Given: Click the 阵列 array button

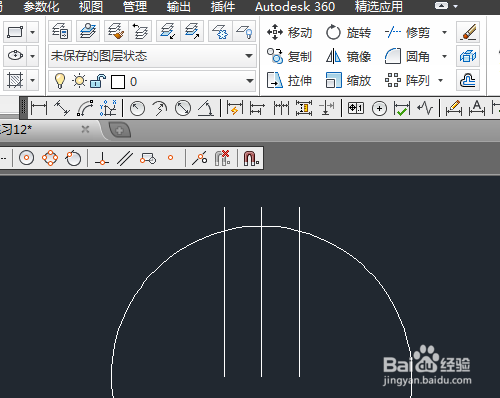Looking at the screenshot, I should [x=407, y=80].
